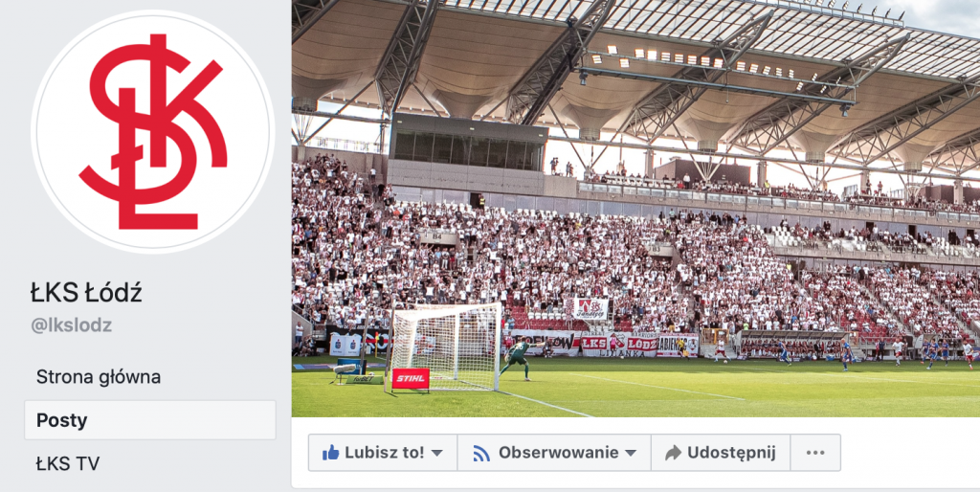Open the ŁKS TV section
The image size is (980, 492).
coord(68,463)
